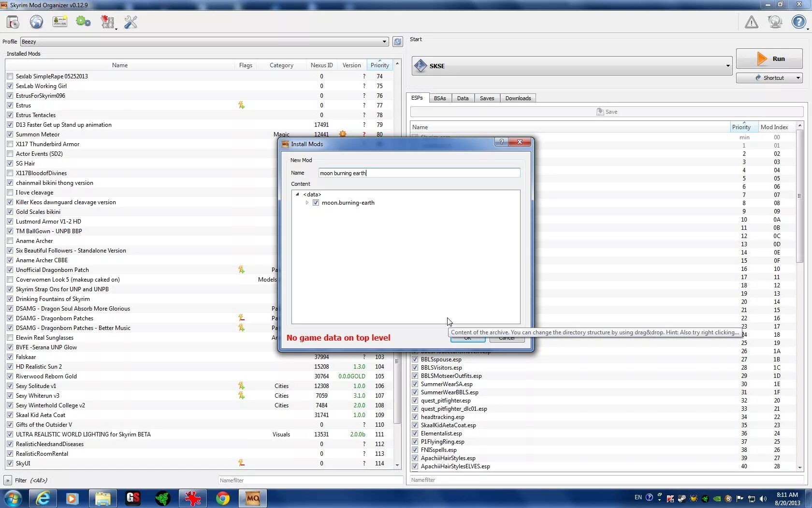Click Cancel in the Install Mods dialog
The width and height of the screenshot is (812, 508).
coord(507,338)
